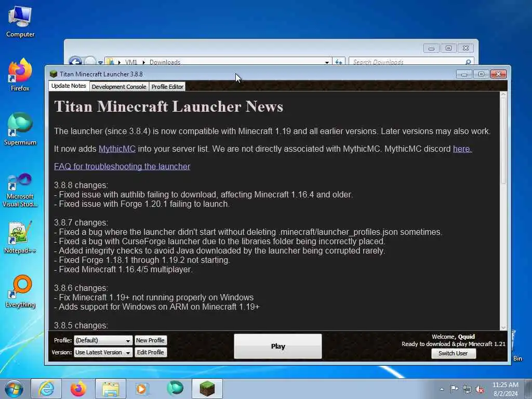Click the '3.8.8 changes:' line
This screenshot has width=532, height=399.
pyautogui.click(x=81, y=185)
